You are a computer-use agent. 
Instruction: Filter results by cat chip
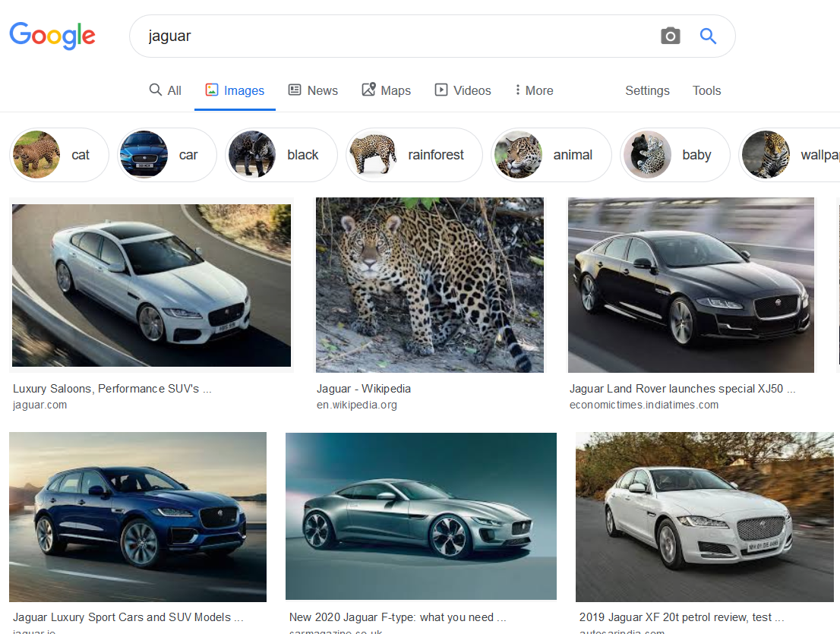[x=59, y=155]
